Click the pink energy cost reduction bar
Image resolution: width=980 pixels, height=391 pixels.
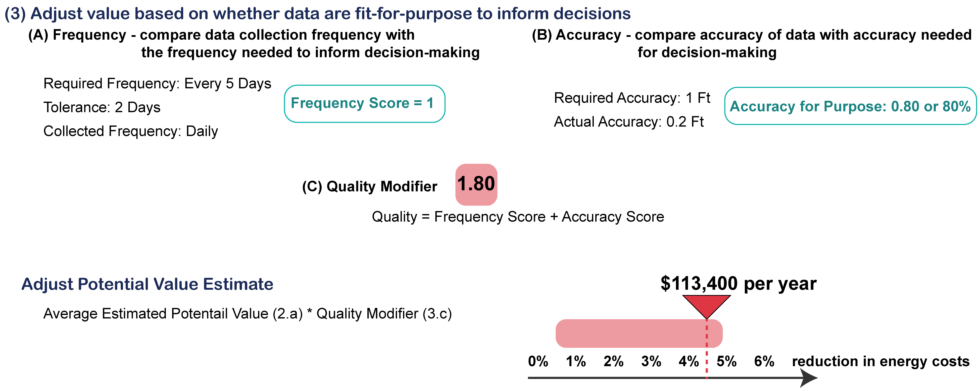pyautogui.click(x=639, y=333)
